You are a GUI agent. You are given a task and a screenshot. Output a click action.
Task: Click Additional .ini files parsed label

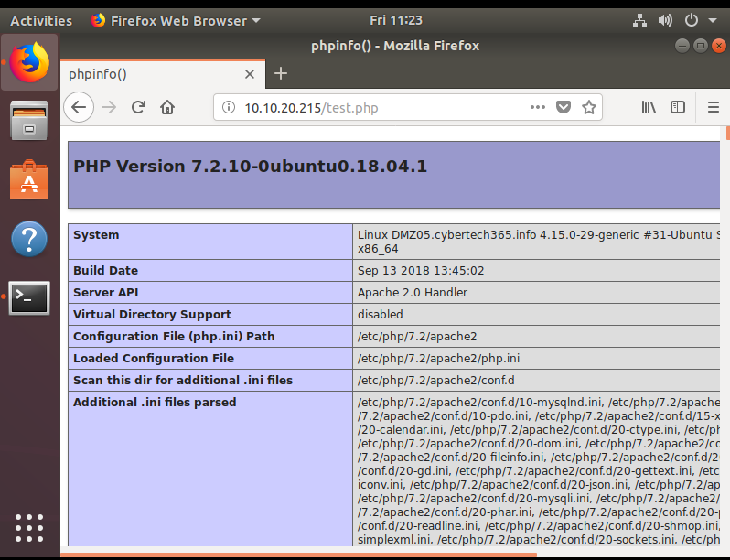coord(155,402)
